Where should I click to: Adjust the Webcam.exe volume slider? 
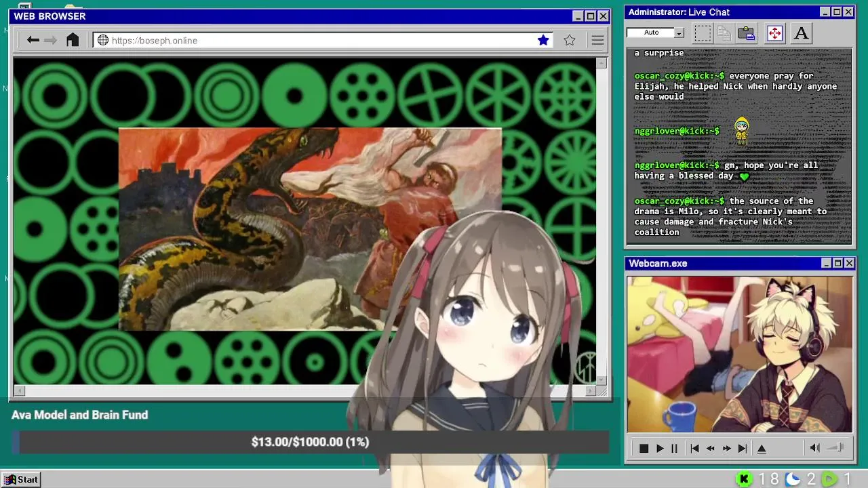coord(836,448)
